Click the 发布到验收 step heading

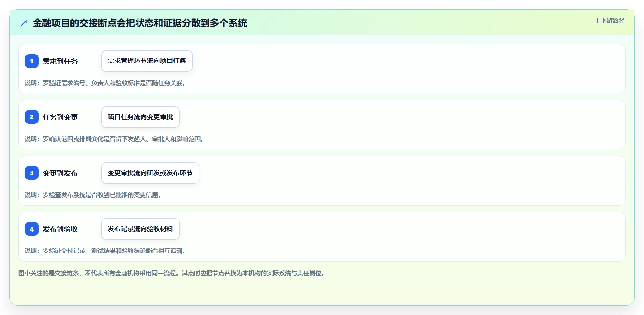click(61, 229)
